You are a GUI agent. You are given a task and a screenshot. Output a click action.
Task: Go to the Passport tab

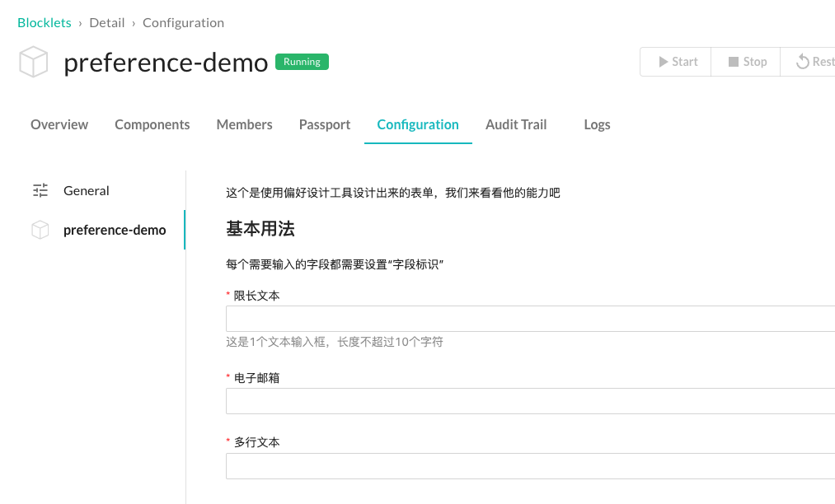(325, 125)
